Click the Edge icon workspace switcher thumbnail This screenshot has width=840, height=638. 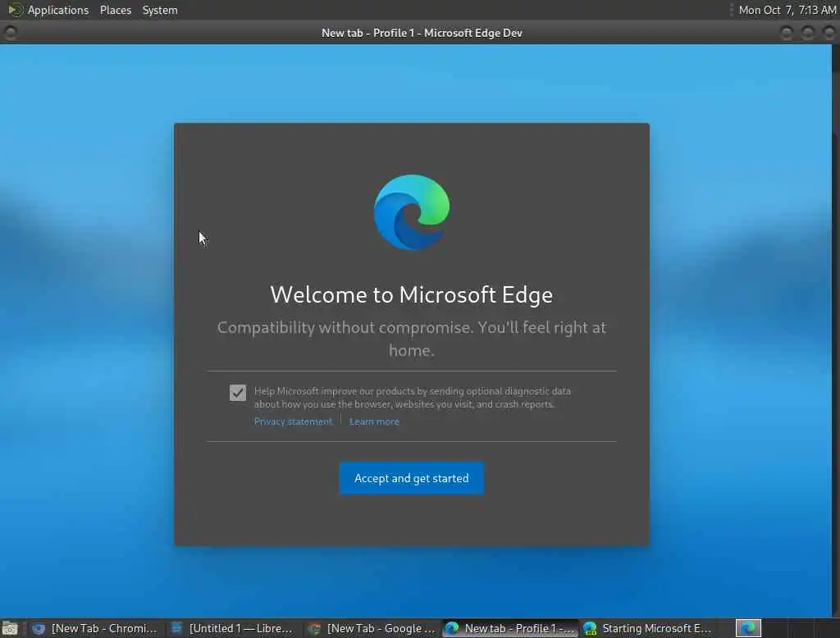pyautogui.click(x=748, y=628)
